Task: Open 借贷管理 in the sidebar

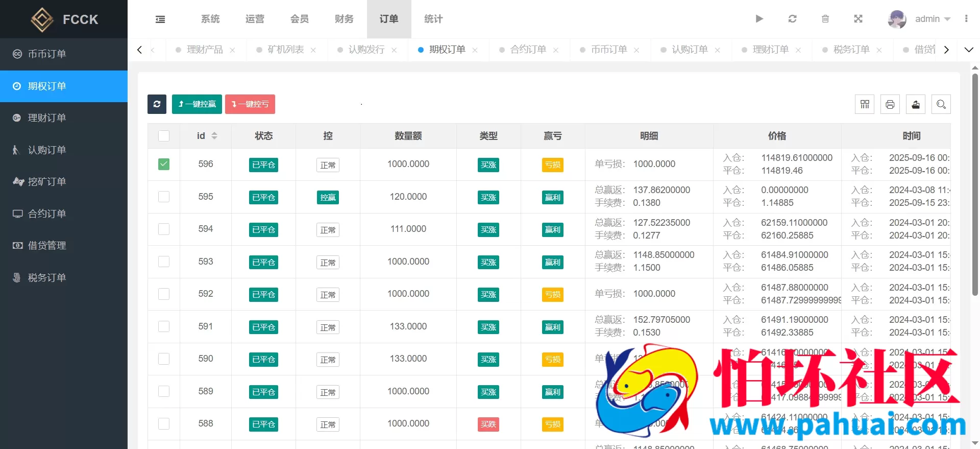Action: coord(64,246)
